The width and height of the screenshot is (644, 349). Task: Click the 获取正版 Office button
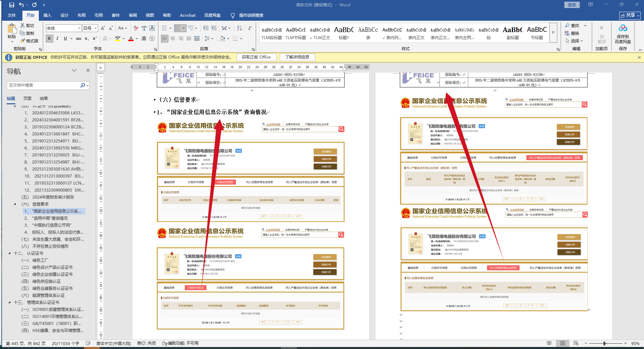tap(256, 57)
